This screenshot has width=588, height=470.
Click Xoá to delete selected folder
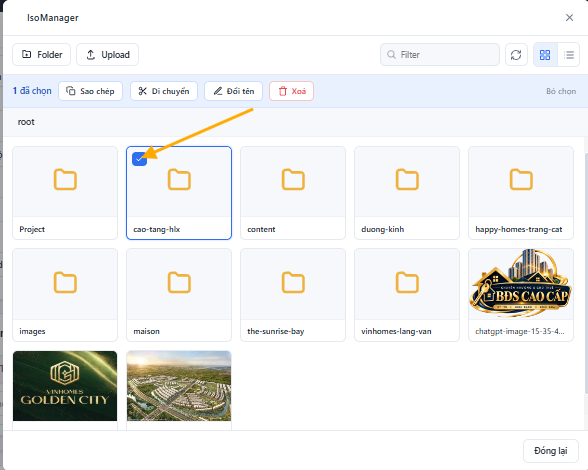[291, 91]
